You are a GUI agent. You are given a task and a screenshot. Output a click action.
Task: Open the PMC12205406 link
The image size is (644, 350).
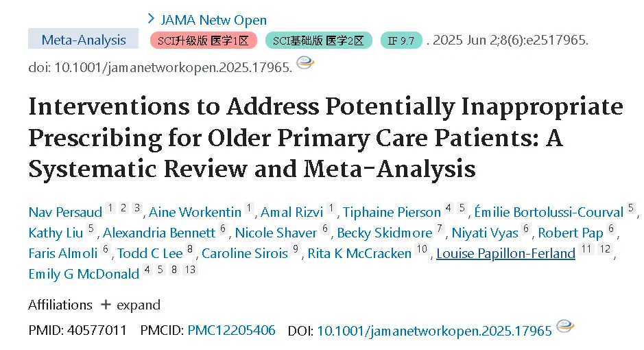pos(231,330)
